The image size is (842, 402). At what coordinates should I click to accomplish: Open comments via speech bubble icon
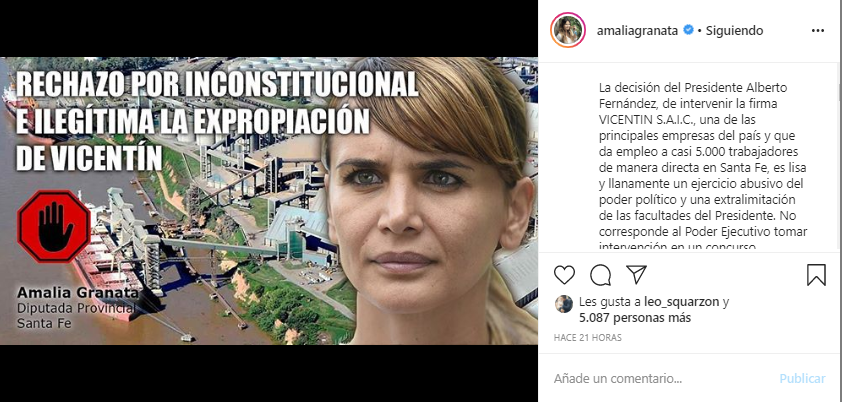[x=600, y=275]
